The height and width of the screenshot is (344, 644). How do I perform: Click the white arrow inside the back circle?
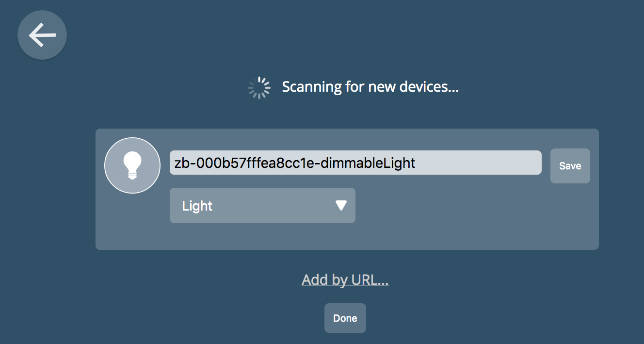(42, 35)
